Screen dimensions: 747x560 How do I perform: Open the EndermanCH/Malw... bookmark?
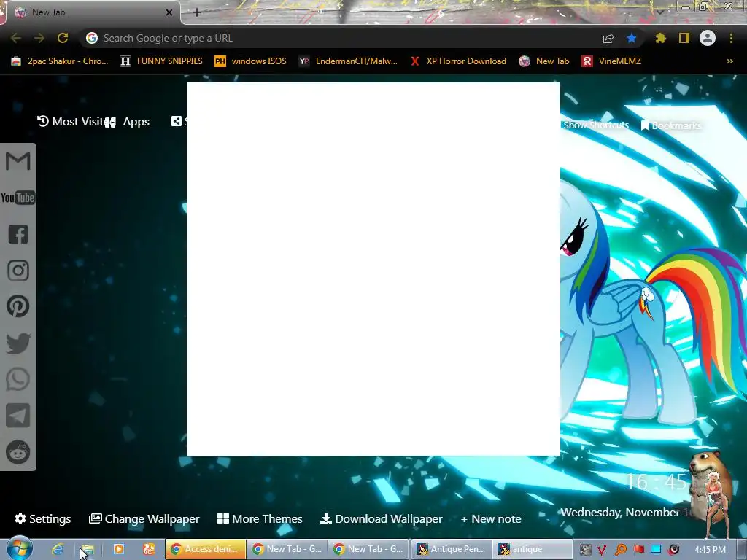[x=348, y=61]
